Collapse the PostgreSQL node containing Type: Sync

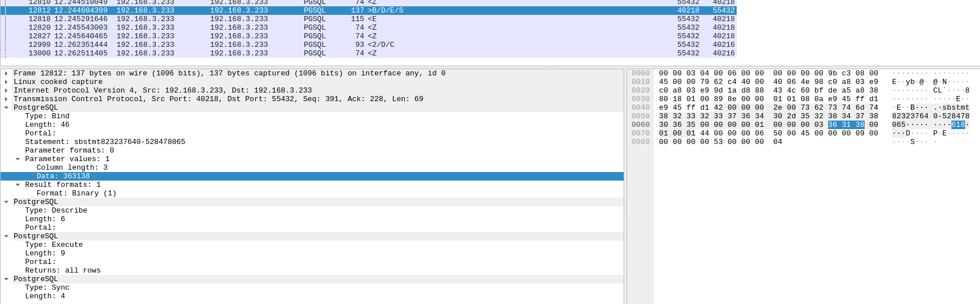coord(6,279)
